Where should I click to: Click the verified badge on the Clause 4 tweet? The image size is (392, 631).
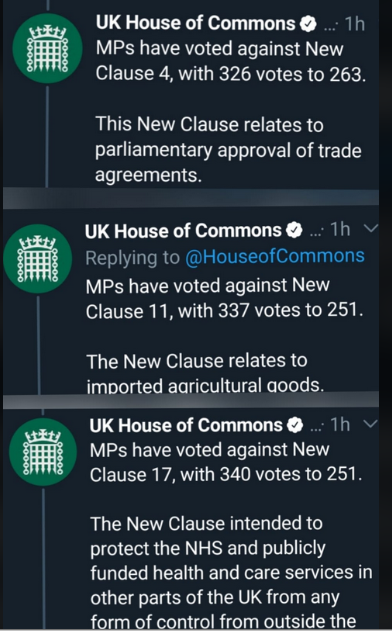308,25
